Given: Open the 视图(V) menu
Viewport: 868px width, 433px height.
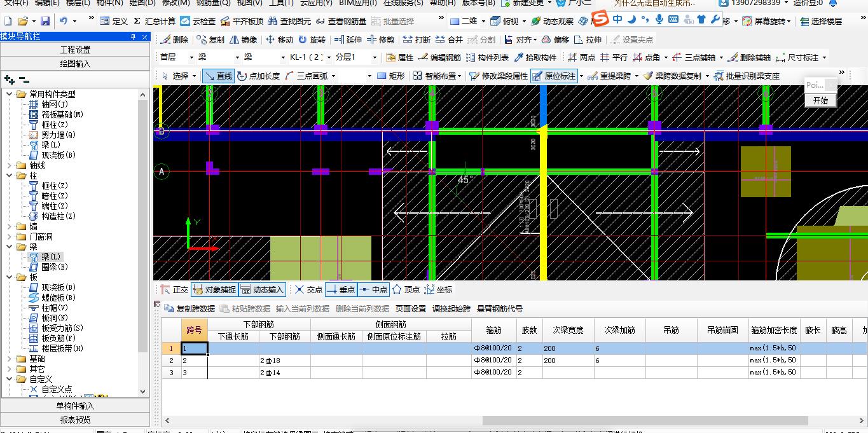Looking at the screenshot, I should [249, 3].
